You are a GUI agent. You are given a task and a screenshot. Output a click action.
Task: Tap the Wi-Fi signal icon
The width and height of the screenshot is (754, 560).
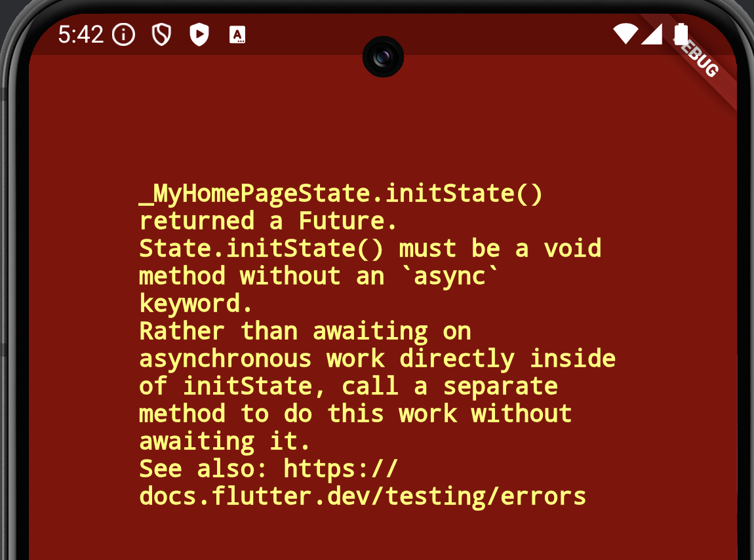tap(625, 33)
